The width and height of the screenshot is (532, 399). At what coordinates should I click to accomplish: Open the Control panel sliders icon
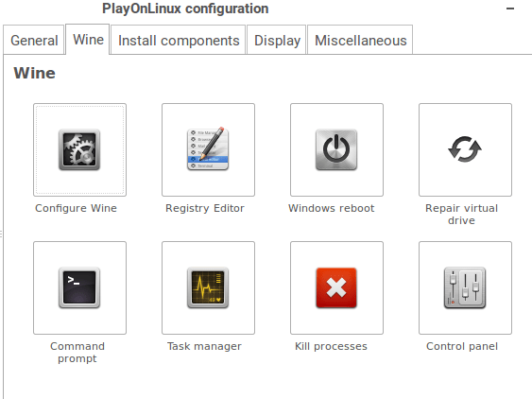pyautogui.click(x=465, y=288)
